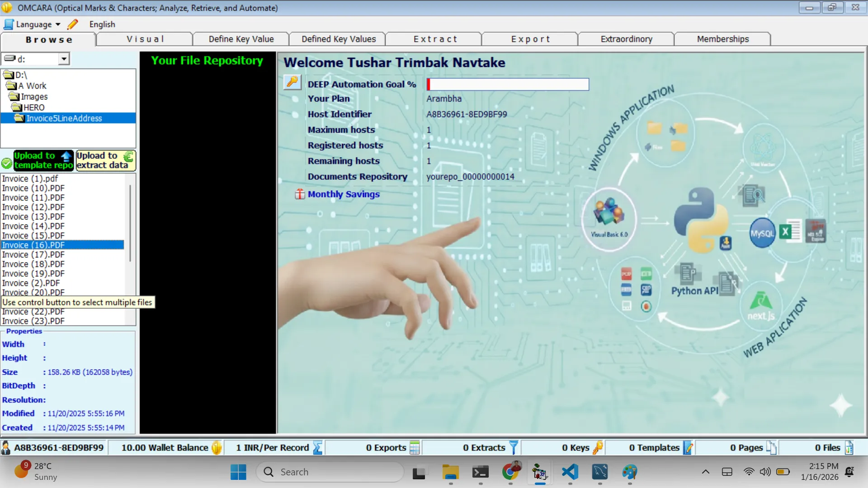Click the Exports spreadsheet icon in status bar
Image resolution: width=868 pixels, height=488 pixels.
pyautogui.click(x=414, y=448)
